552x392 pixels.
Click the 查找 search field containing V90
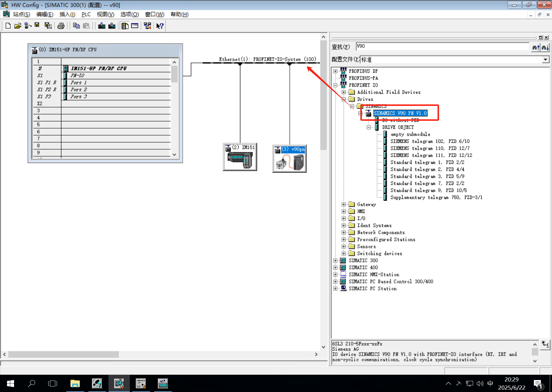(x=442, y=46)
